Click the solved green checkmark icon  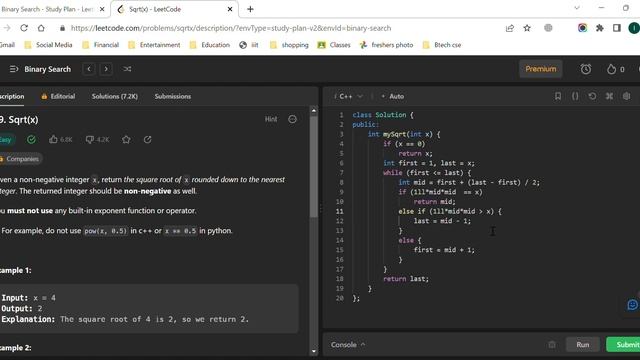(31, 140)
